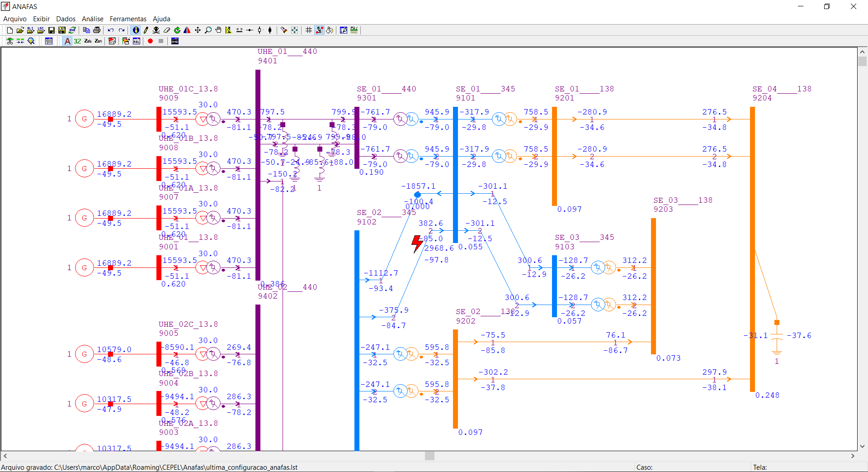Open LST file via folder icon
This screenshot has width=868, height=472.
[41, 30]
